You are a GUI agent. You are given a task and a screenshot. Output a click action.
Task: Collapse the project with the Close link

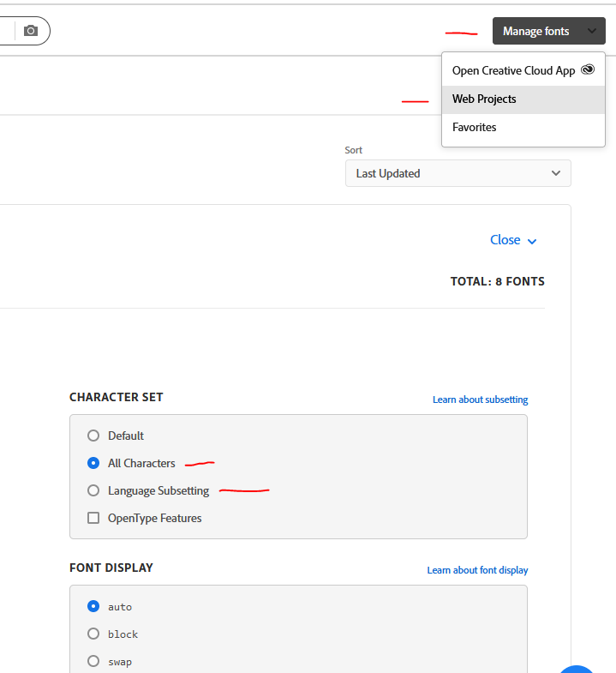coord(505,240)
